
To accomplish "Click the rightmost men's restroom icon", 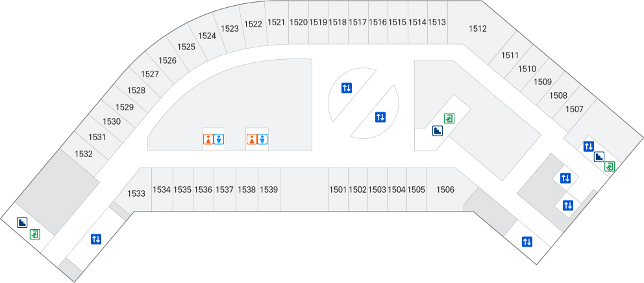I will (x=262, y=139).
